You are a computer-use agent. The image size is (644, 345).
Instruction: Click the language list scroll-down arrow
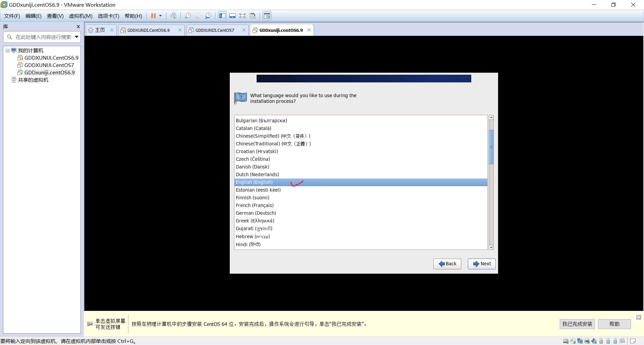[x=491, y=247]
